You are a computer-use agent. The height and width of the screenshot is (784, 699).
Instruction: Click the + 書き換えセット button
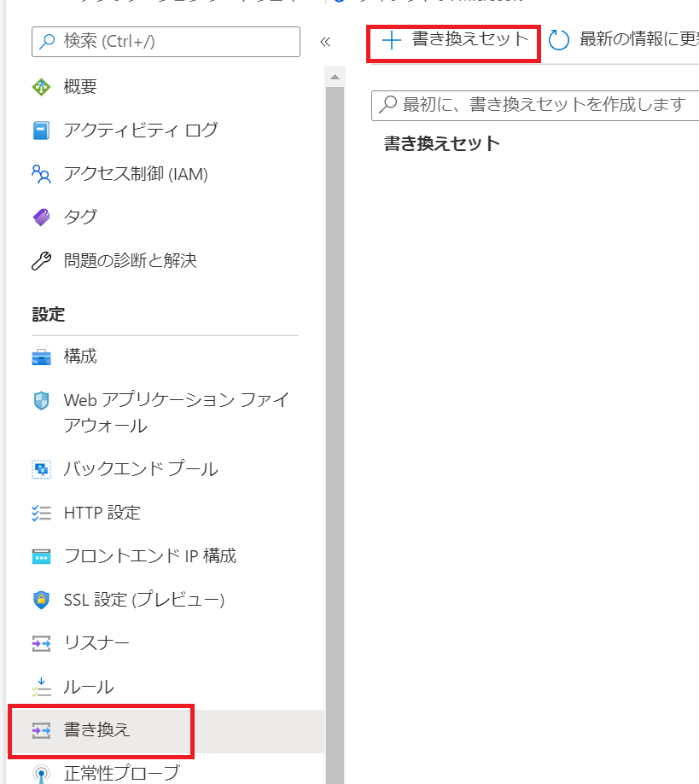coord(454,40)
